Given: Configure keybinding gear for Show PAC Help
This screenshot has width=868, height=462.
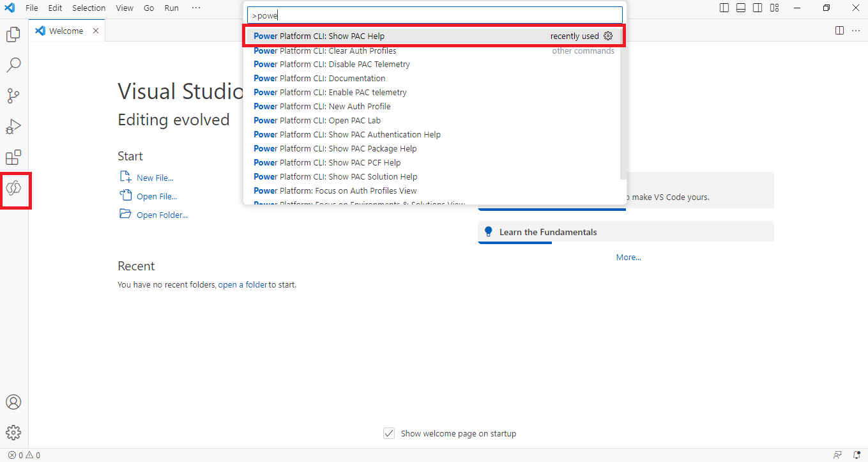Looking at the screenshot, I should click(x=608, y=36).
